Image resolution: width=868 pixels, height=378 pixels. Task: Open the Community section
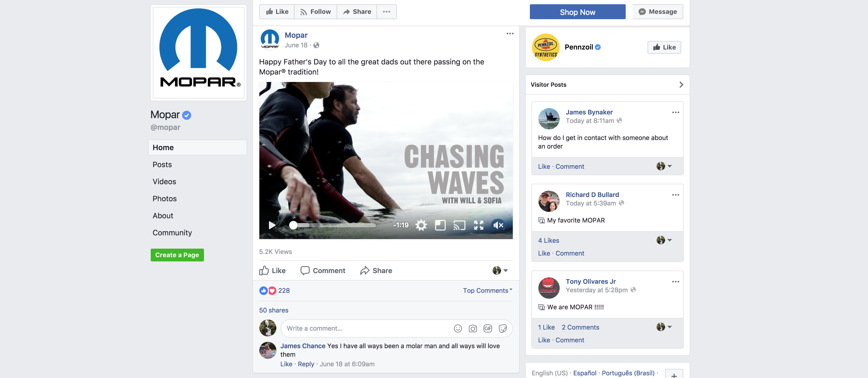172,233
